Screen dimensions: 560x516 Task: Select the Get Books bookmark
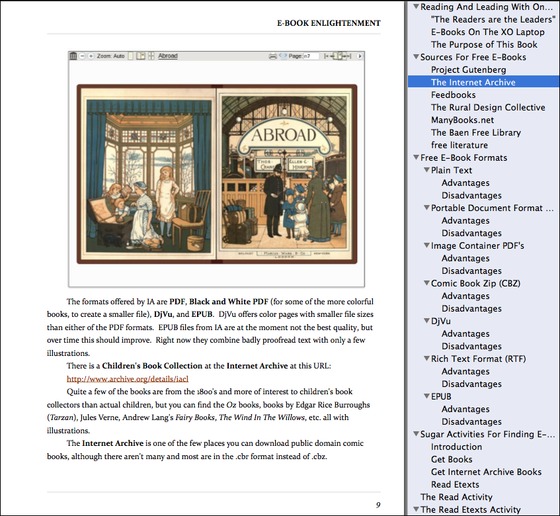[451, 459]
